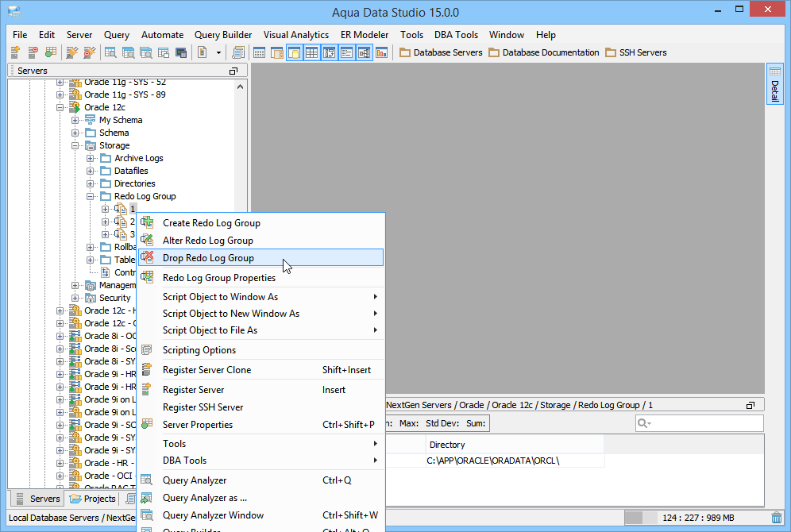Click the server properties toolbar icon with green dot
The image size is (791, 532).
[51, 52]
